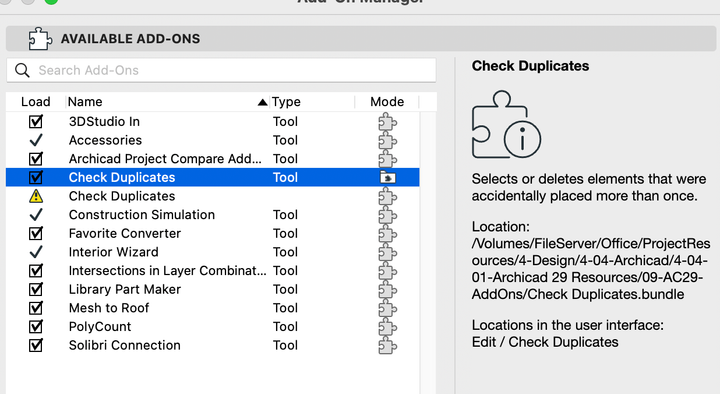Select the Library Part Maker row
Screen dimensions: 720x394
tap(213, 289)
